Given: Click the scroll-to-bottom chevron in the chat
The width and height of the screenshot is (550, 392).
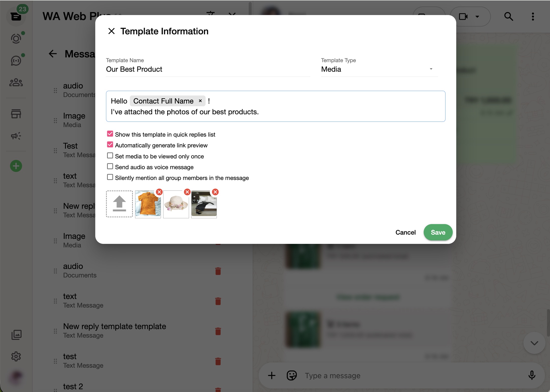Looking at the screenshot, I should click(x=534, y=343).
